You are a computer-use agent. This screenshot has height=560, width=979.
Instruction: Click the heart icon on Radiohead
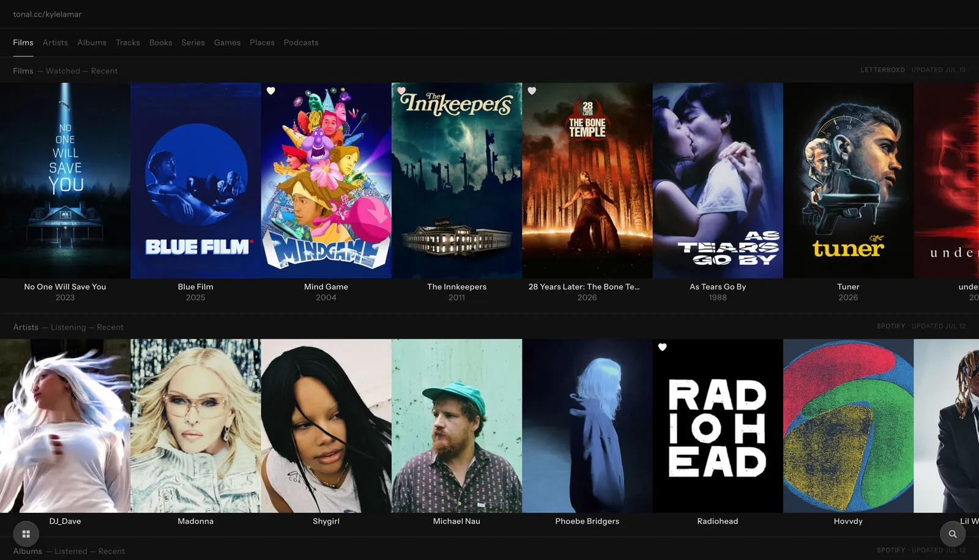click(662, 347)
